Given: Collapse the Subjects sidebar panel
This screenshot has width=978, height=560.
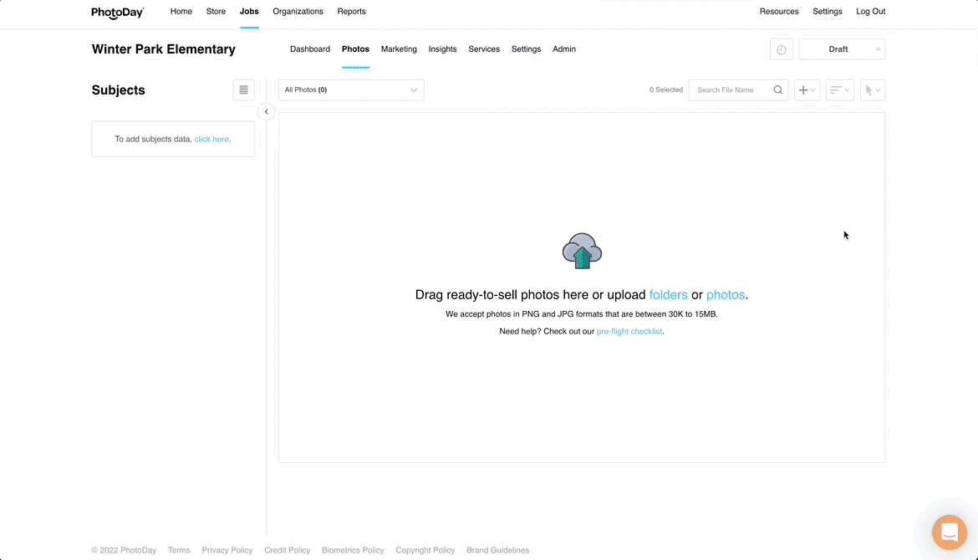Looking at the screenshot, I should [x=266, y=112].
